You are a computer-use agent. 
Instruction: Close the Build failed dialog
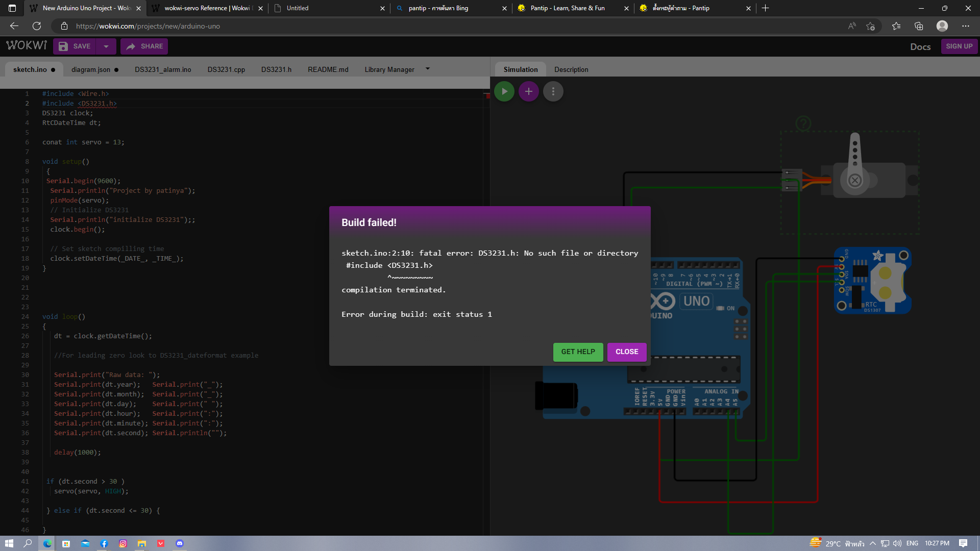pyautogui.click(x=626, y=352)
